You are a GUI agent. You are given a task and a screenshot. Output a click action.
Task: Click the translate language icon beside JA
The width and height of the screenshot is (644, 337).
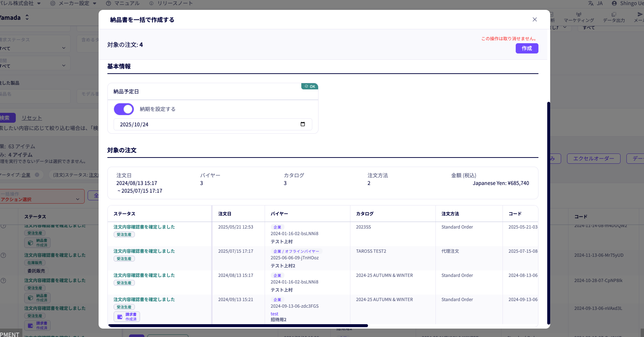(x=591, y=3)
